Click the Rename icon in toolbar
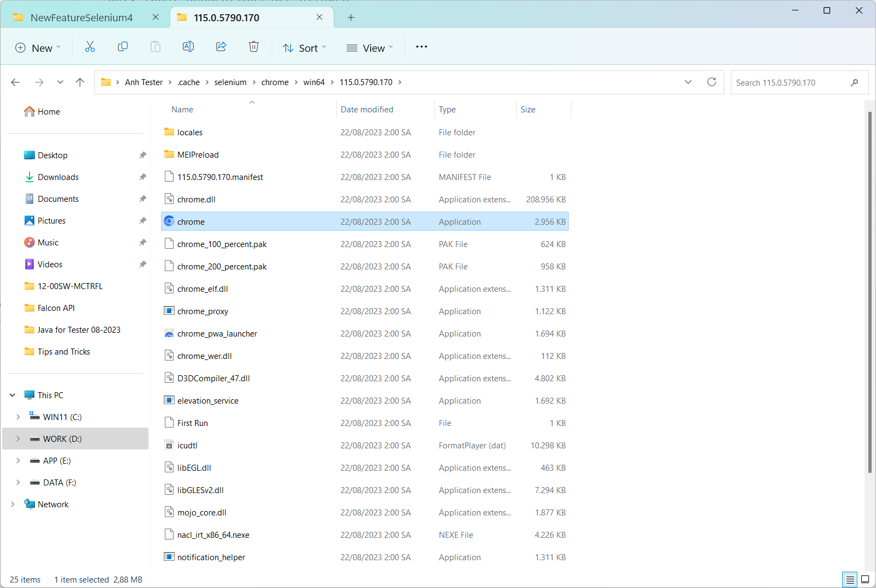The image size is (876, 588). coord(188,47)
